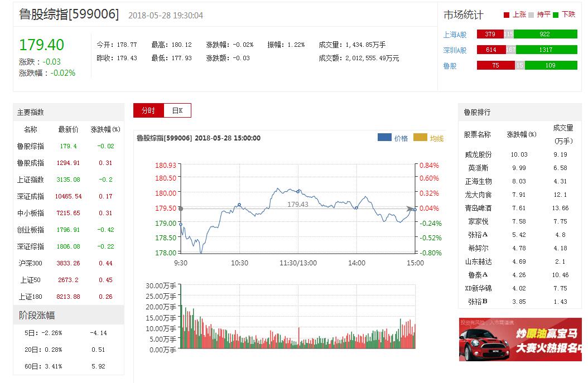Open the MINI car advertisement banner
The image size is (588, 383).
pyautogui.click(x=520, y=340)
